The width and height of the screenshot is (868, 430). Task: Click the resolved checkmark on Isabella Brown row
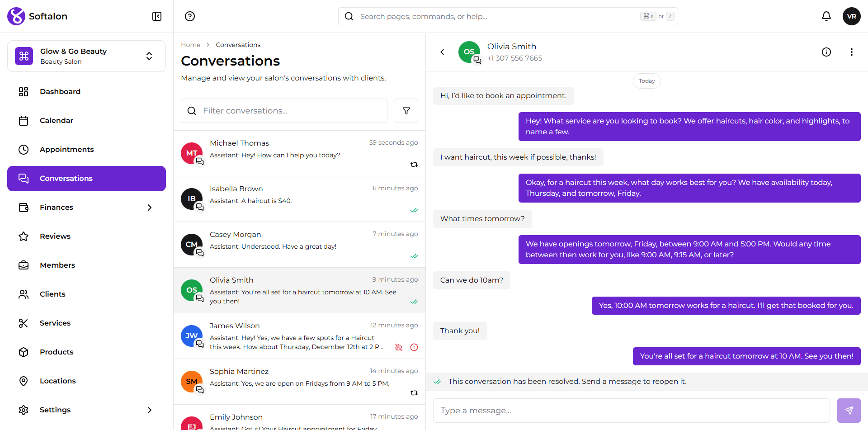tap(414, 210)
